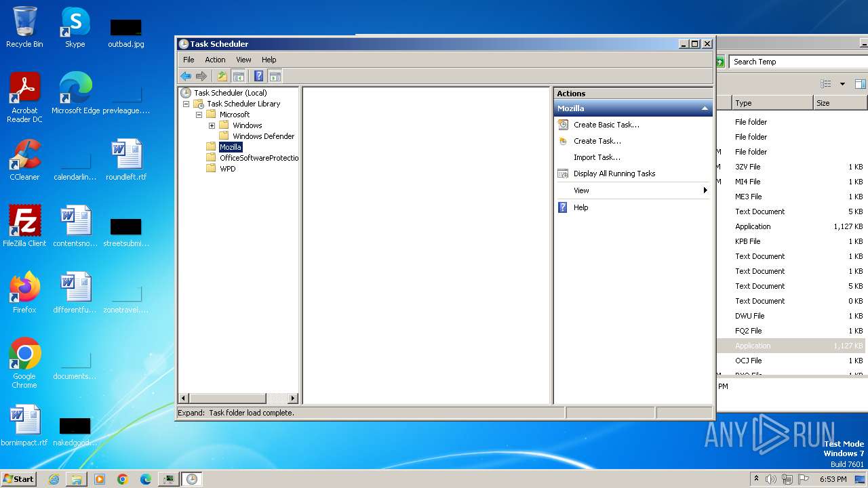Click the blue Help toolbar icon

(x=258, y=76)
